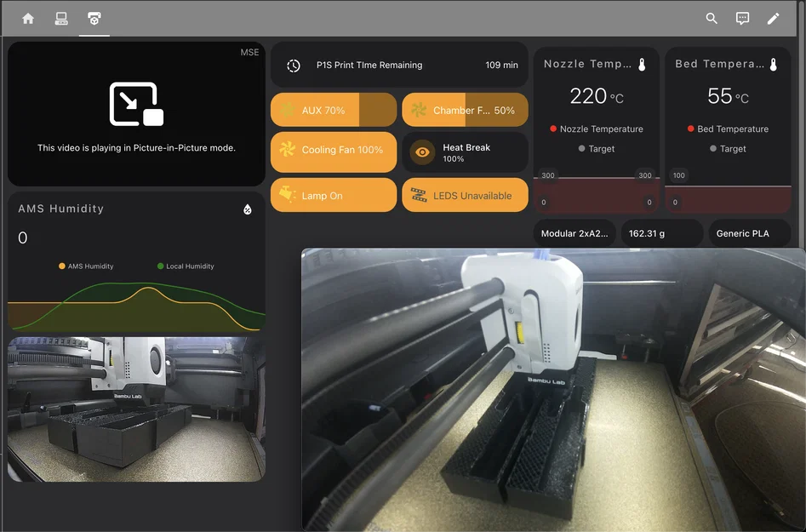Click the Cooling Fan icon
The width and height of the screenshot is (806, 532).
(x=287, y=150)
